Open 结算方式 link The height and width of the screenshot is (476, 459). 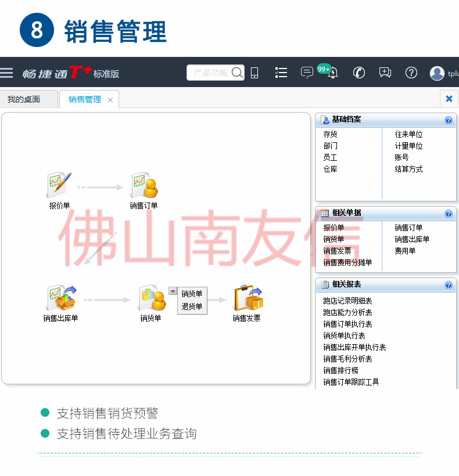point(408,169)
